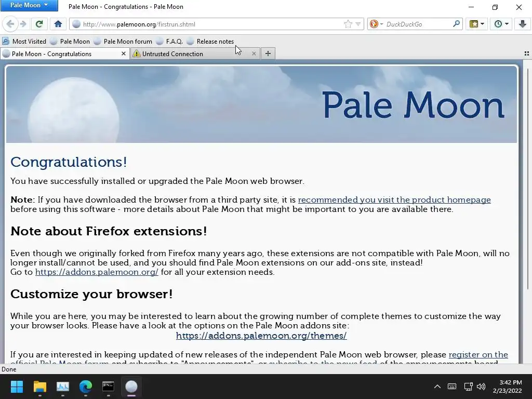This screenshot has width=532, height=399.
Task: Click the tab groups grid icon
Action: [x=527, y=54]
